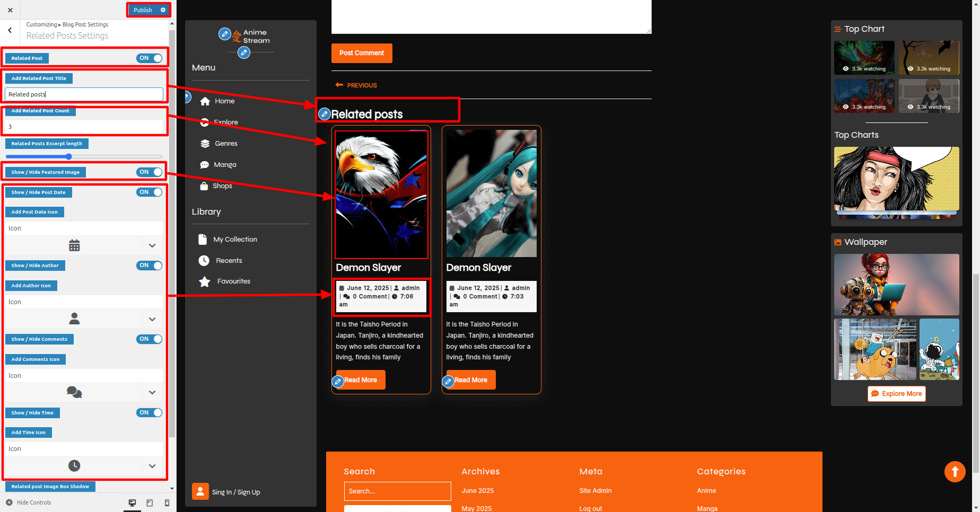This screenshot has width=980, height=512.
Task: Click the Sign In user avatar icon
Action: [x=200, y=492]
